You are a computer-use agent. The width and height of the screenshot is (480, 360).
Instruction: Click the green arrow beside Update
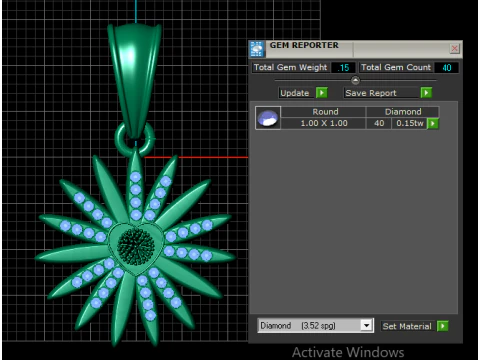coord(322,93)
